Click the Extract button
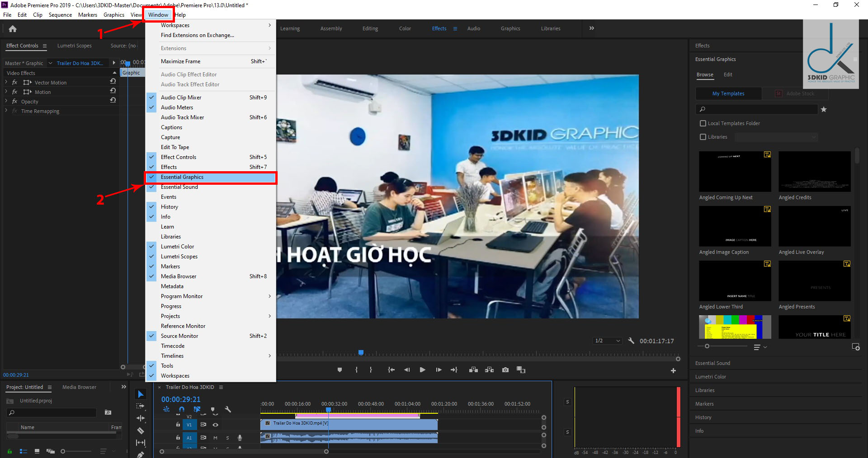This screenshot has width=868, height=458. (489, 370)
